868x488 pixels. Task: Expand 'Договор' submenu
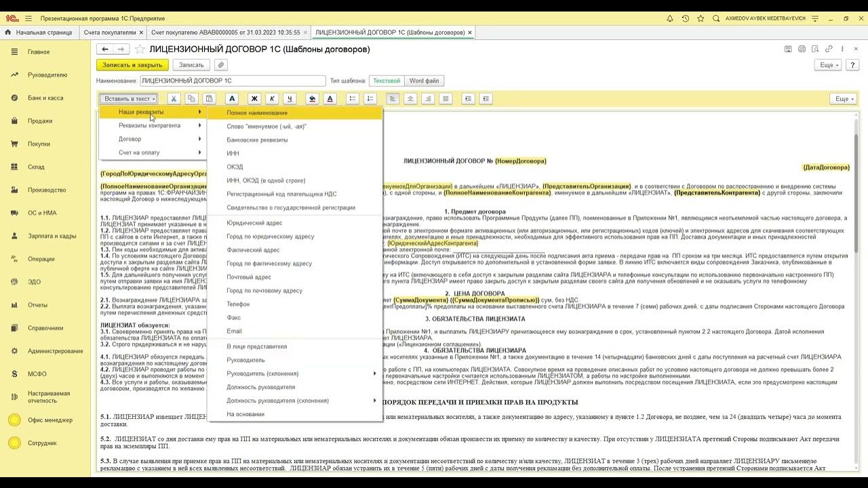tap(153, 139)
